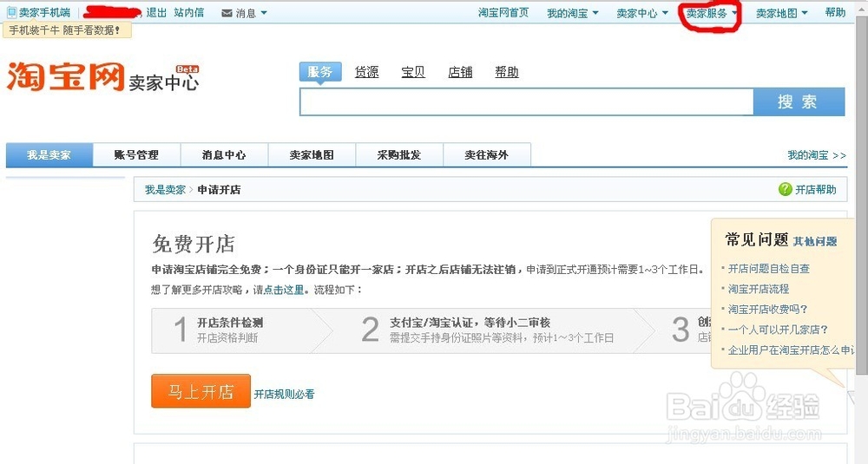Screen dimensions: 868x464
Task: Click the 点击这里 link
Action: [284, 290]
